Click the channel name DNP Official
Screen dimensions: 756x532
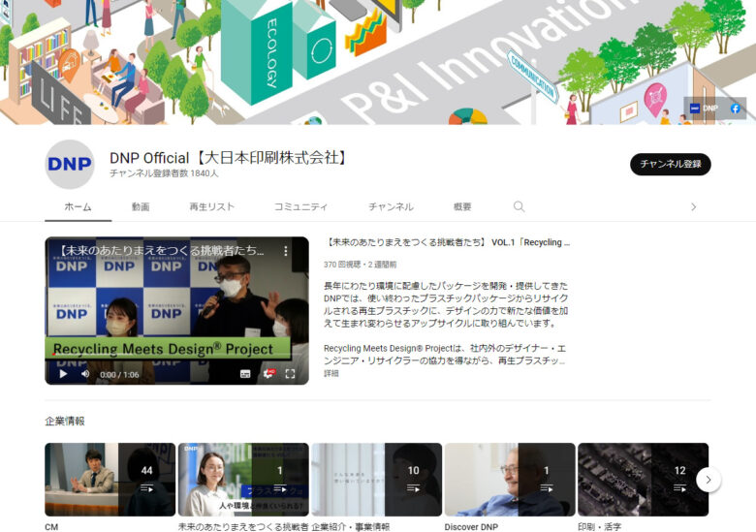(x=228, y=158)
